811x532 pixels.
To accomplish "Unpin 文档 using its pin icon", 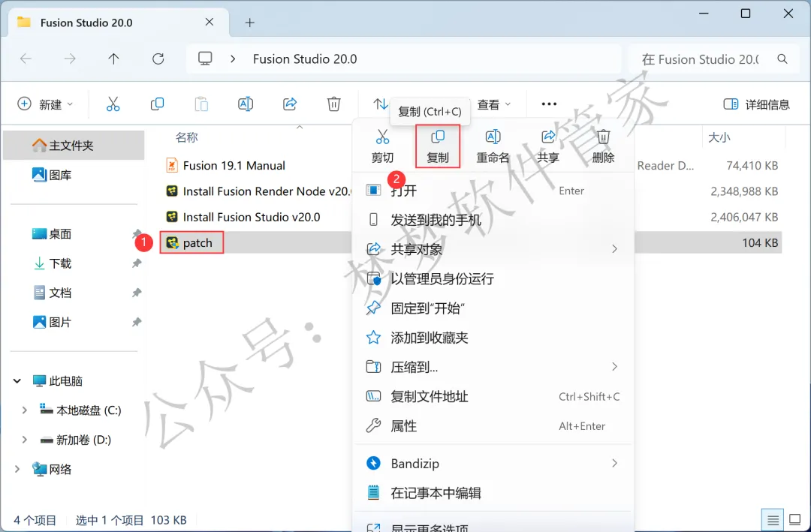I will pyautogui.click(x=137, y=293).
